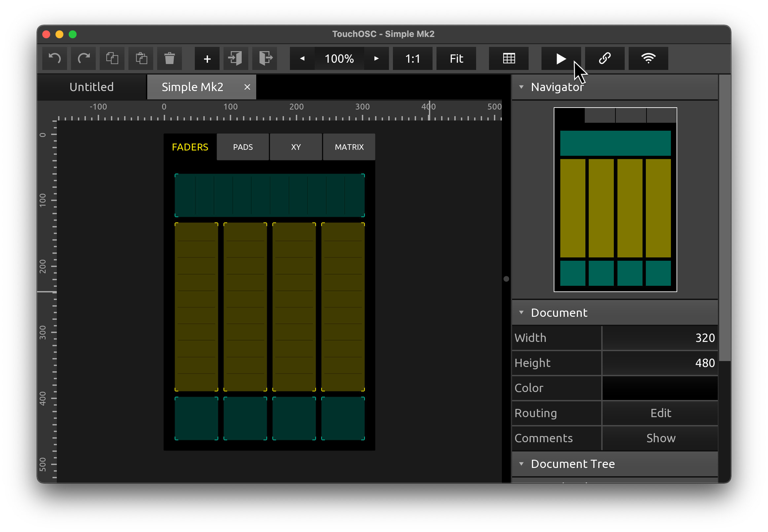Open the MATRIX page tab
This screenshot has height=532, width=768.
pyautogui.click(x=349, y=147)
